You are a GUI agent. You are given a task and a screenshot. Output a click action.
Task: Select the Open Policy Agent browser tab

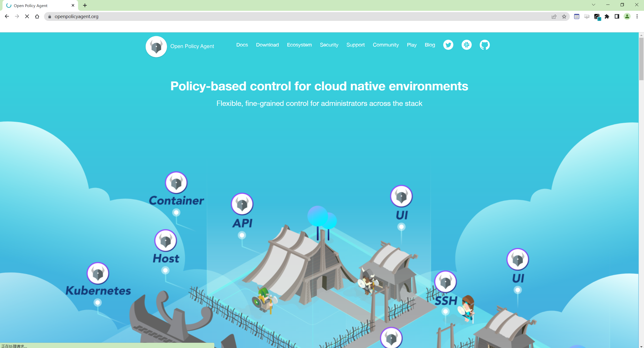[x=40, y=6]
